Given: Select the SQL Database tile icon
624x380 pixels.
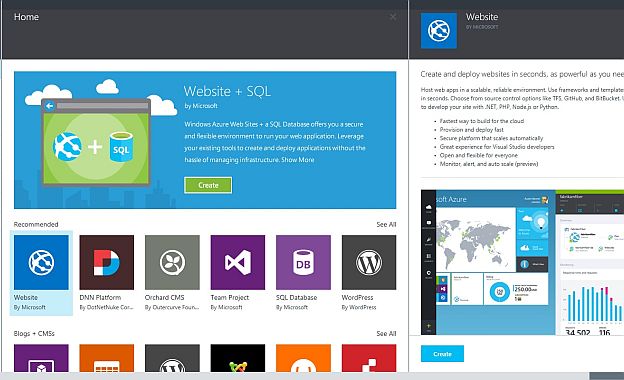Looking at the screenshot, I should pos(303,262).
